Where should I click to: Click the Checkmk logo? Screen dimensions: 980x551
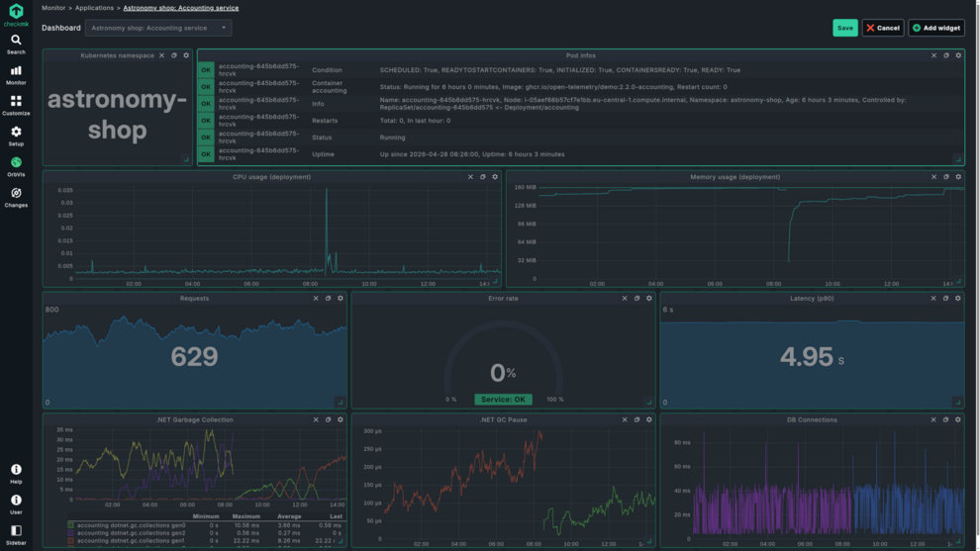coord(16,15)
